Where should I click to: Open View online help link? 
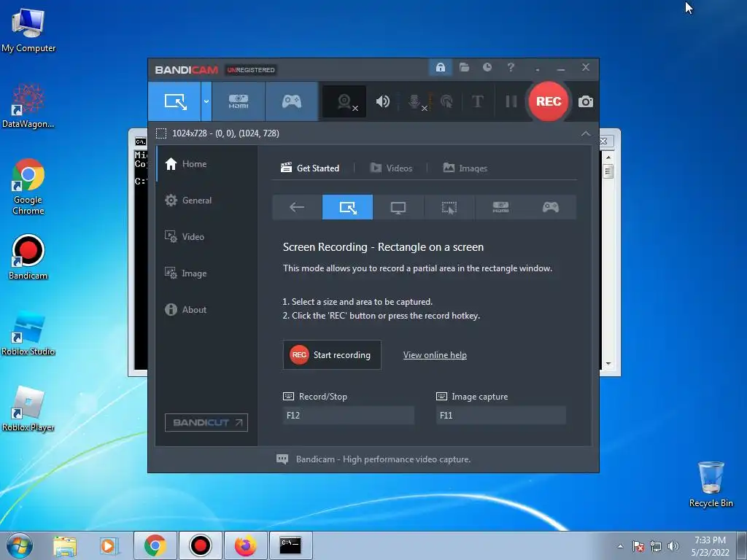pyautogui.click(x=435, y=355)
